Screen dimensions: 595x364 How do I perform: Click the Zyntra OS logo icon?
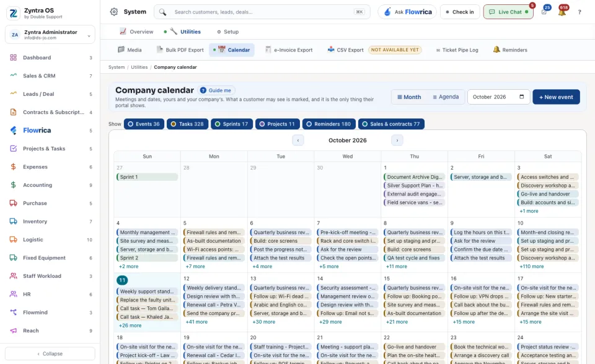pyautogui.click(x=13, y=13)
